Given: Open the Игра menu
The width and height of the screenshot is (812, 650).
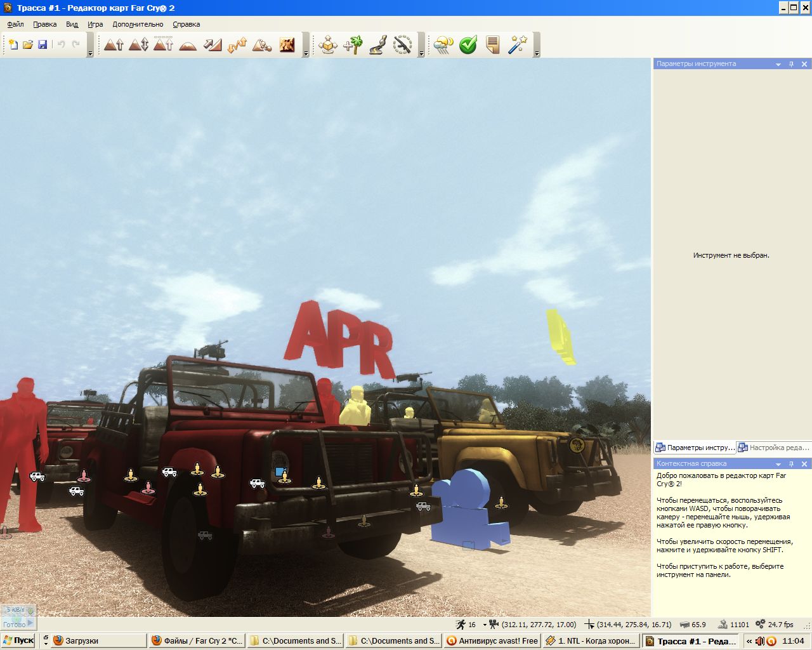Looking at the screenshot, I should [95, 24].
